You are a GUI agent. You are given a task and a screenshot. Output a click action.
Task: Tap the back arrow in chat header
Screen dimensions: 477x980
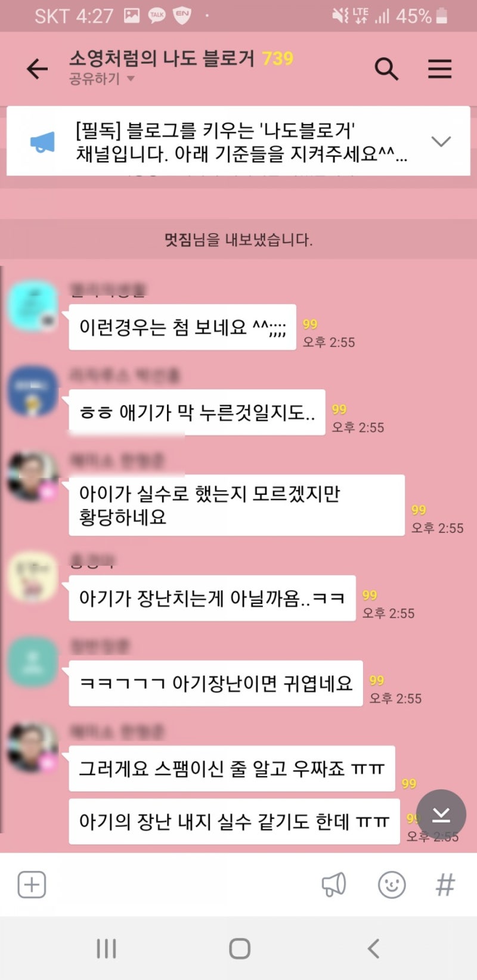click(37, 69)
